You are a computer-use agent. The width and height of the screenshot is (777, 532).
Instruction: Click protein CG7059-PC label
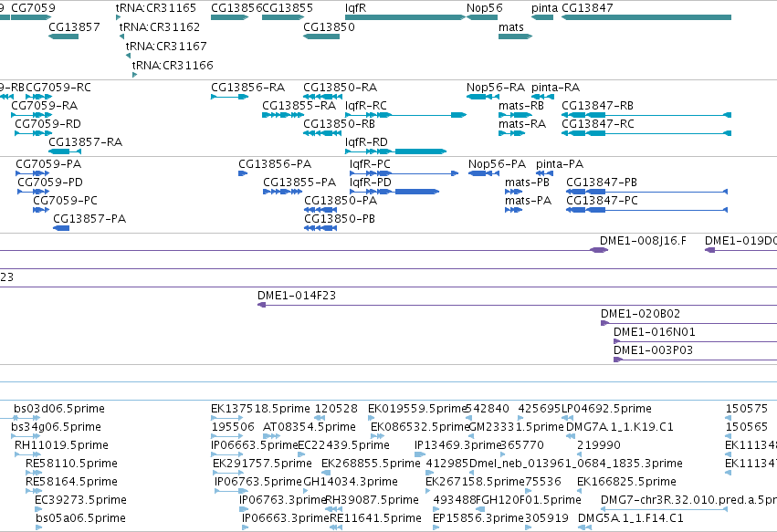pos(65,201)
